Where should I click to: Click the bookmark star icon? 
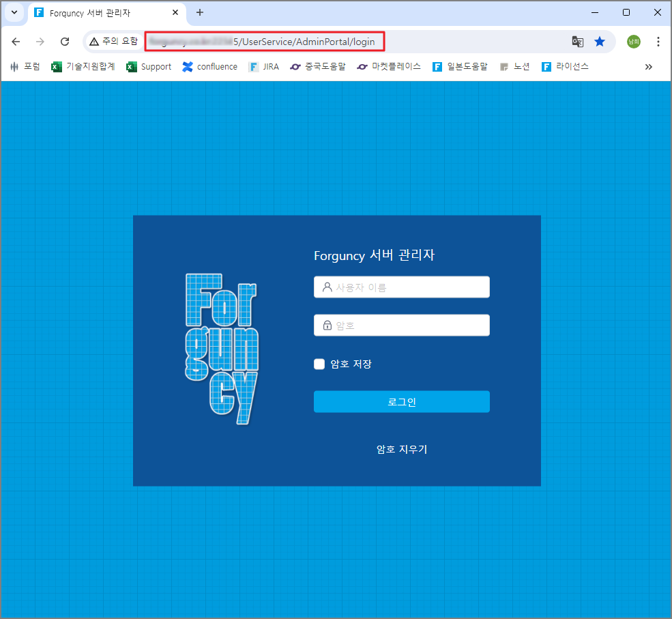(x=600, y=42)
